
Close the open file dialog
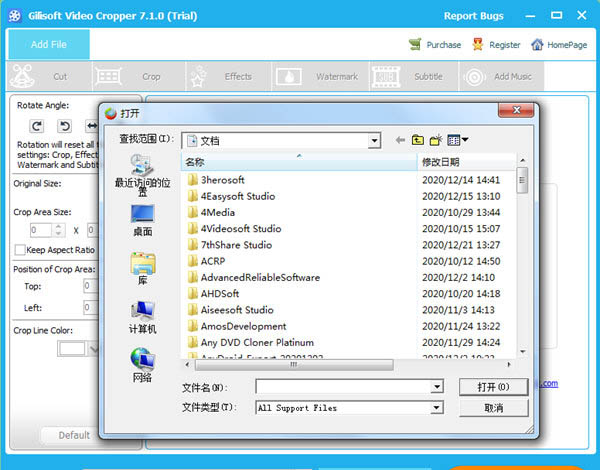(x=516, y=110)
